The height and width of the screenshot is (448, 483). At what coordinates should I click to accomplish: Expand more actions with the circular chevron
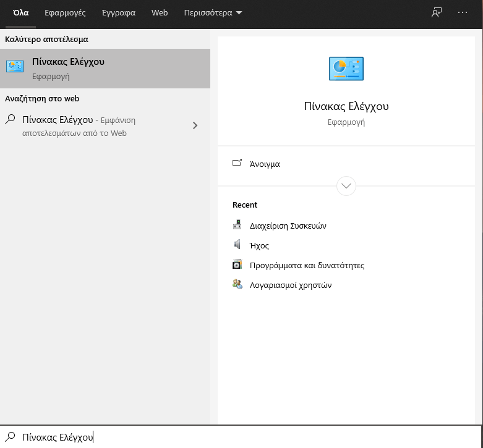(346, 185)
